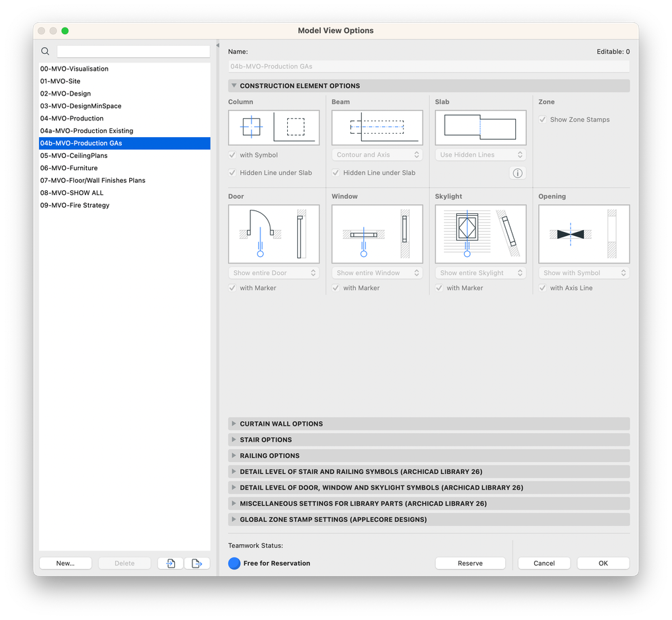This screenshot has height=620, width=672.
Task: Toggle Column Hidden Line under Slab checkbox
Action: (232, 173)
